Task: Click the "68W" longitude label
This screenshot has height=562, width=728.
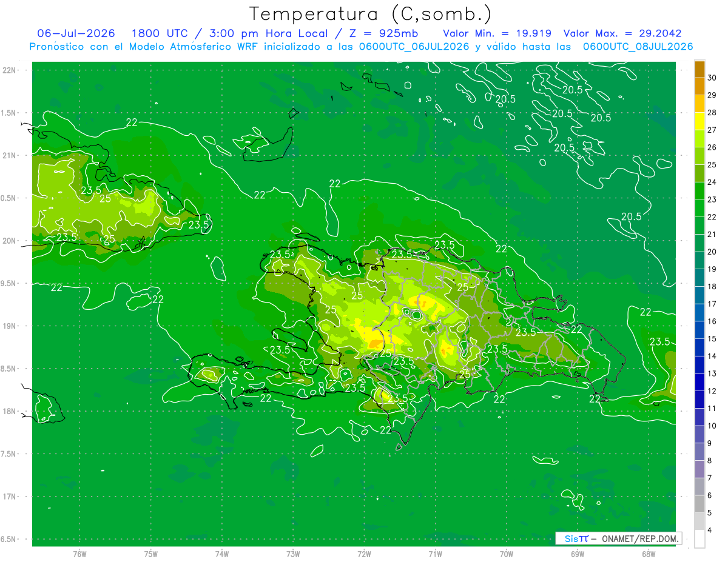Action: pos(649,554)
